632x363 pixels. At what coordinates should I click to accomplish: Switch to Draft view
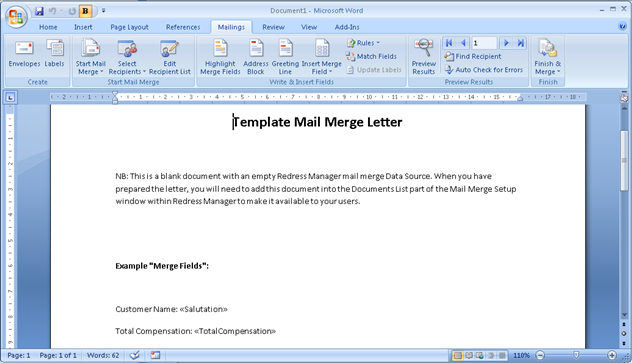click(x=502, y=355)
